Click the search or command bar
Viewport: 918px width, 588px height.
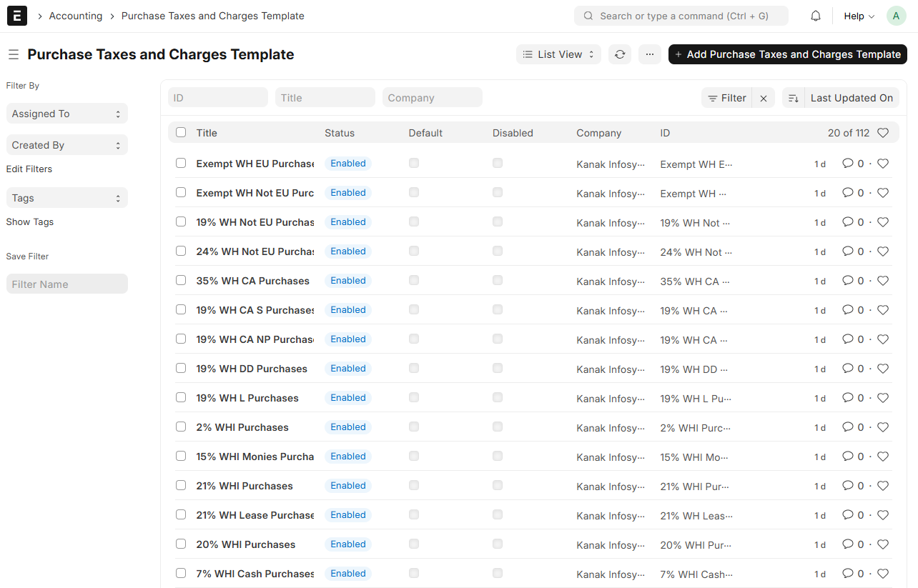pyautogui.click(x=681, y=16)
